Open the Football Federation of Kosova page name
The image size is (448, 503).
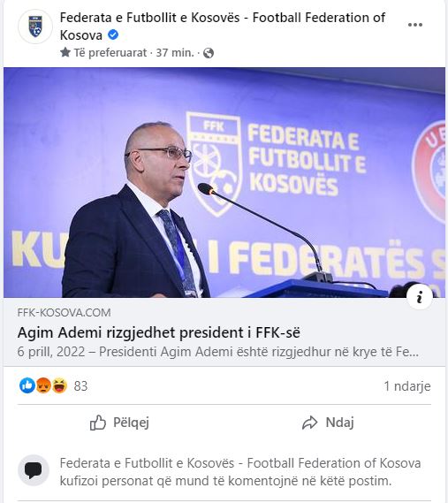click(223, 27)
